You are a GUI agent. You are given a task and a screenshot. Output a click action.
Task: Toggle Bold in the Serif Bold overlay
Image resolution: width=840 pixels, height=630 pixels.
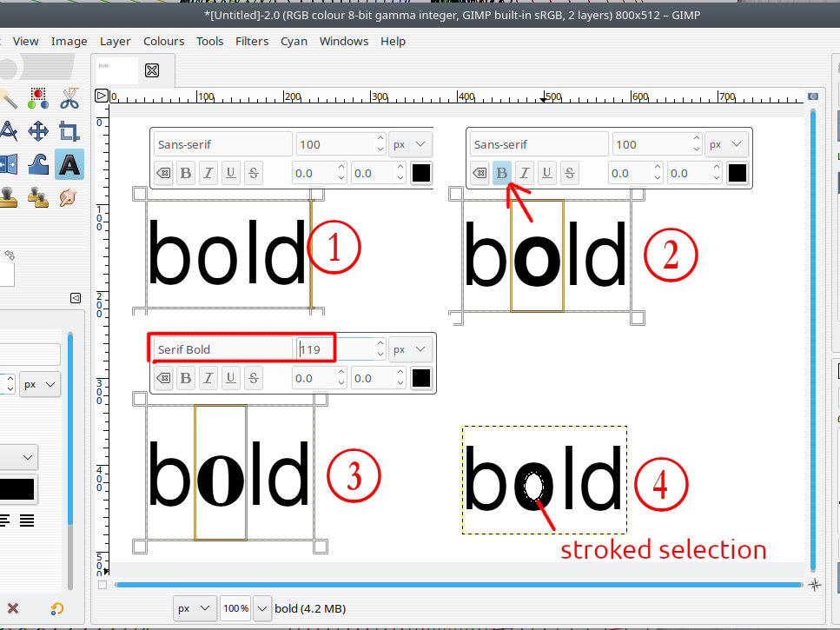pyautogui.click(x=186, y=378)
